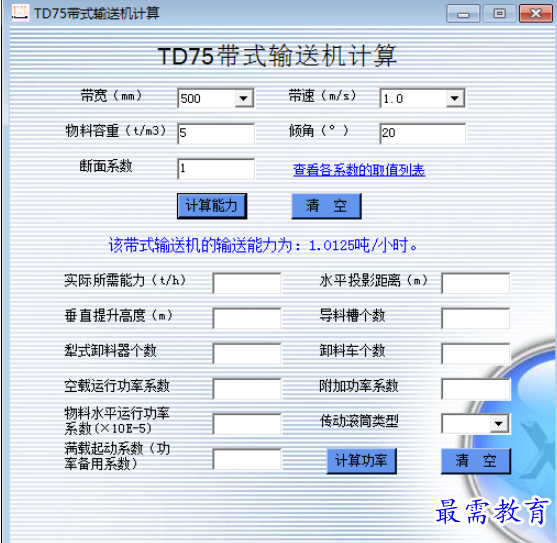
Task: Click the 清空 button beside 计算功率
Action: point(476,461)
